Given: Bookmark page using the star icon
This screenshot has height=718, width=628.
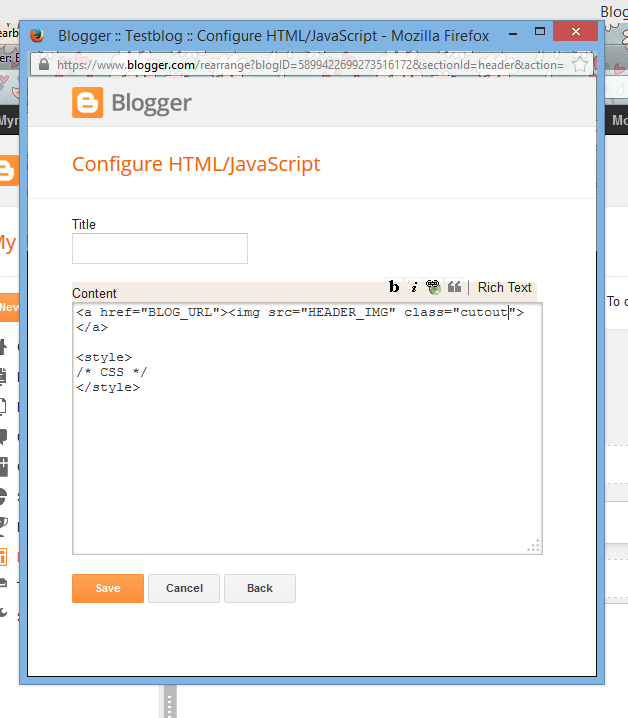Looking at the screenshot, I should [x=580, y=65].
